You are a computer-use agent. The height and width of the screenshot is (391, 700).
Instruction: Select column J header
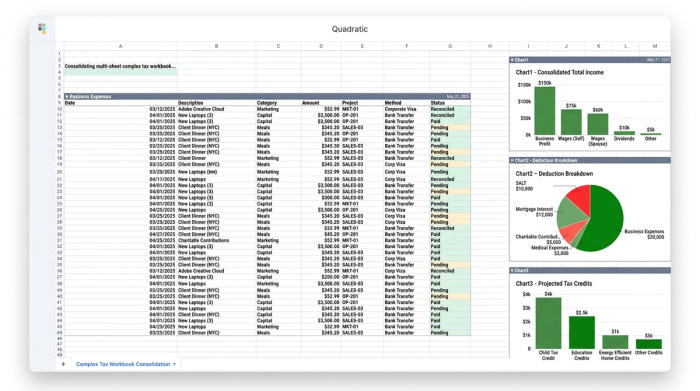point(566,46)
